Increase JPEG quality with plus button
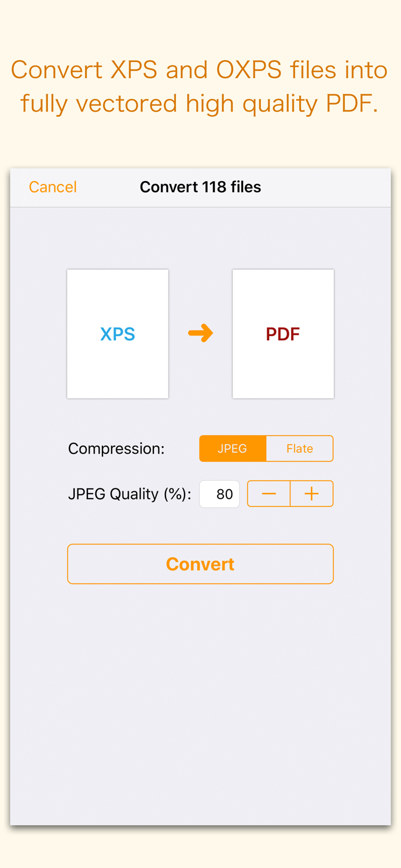The height and width of the screenshot is (868, 401). click(311, 493)
